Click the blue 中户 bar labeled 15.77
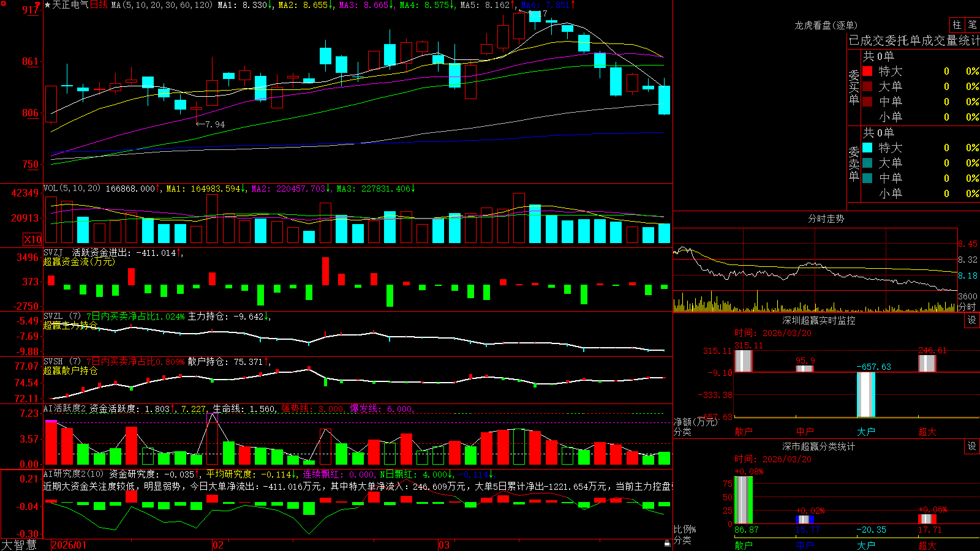 (x=804, y=520)
